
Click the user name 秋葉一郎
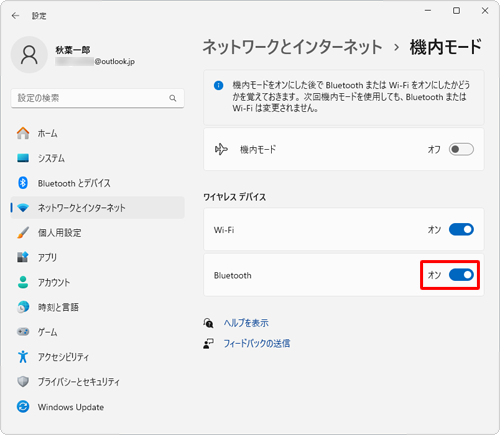pyautogui.click(x=73, y=50)
